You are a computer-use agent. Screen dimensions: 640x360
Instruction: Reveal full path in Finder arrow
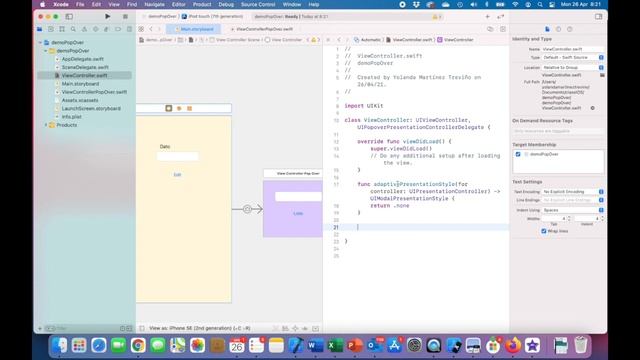pyautogui.click(x=592, y=108)
